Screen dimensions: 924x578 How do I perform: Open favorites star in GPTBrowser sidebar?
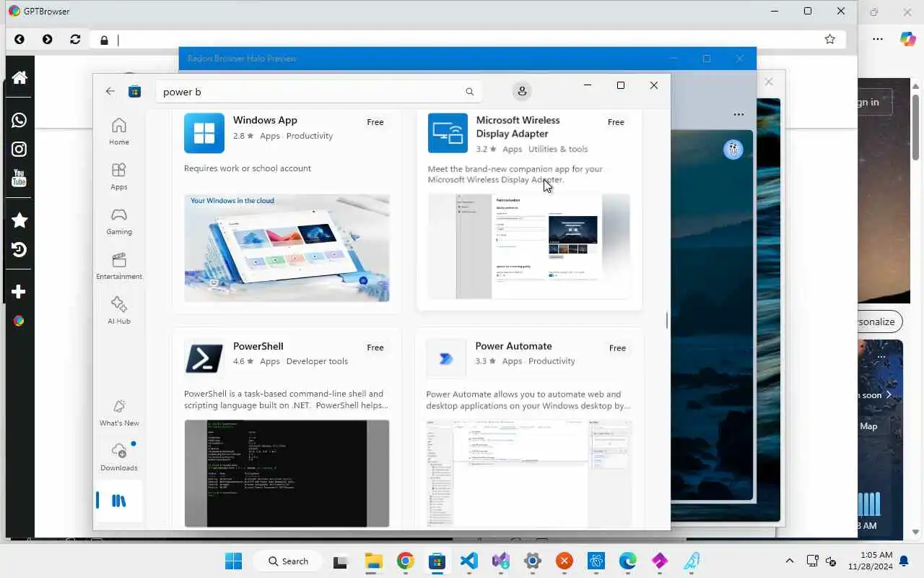(x=19, y=220)
